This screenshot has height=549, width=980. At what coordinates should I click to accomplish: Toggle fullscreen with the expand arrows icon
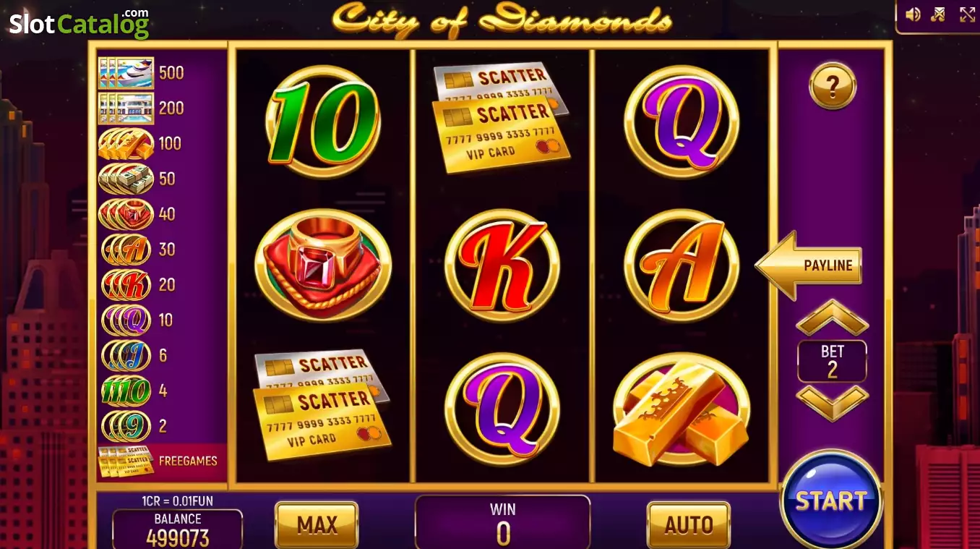pos(967,14)
